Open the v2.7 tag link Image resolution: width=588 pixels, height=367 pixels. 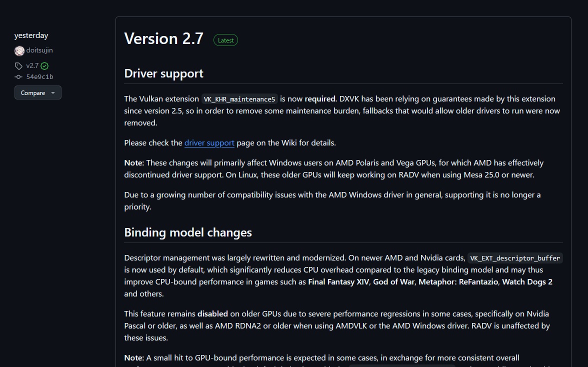[32, 65]
